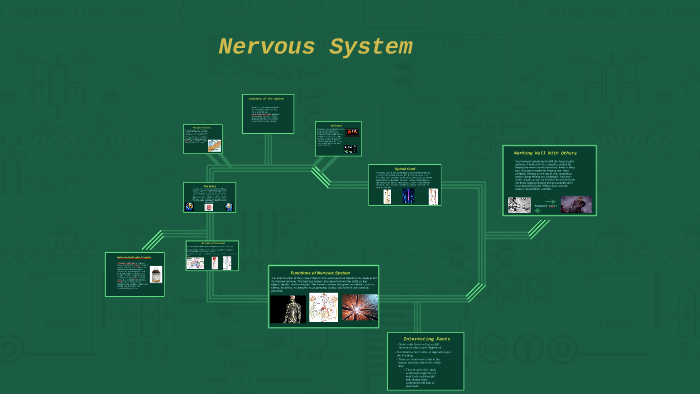Screen dimensions: 700x394
Task: Open the frame heading with red underlined title
Action: point(134,257)
